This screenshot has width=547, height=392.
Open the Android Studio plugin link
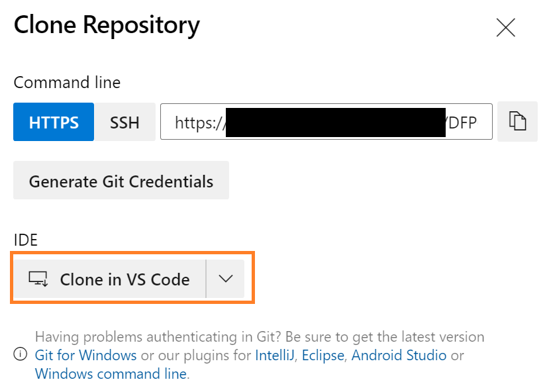point(399,356)
